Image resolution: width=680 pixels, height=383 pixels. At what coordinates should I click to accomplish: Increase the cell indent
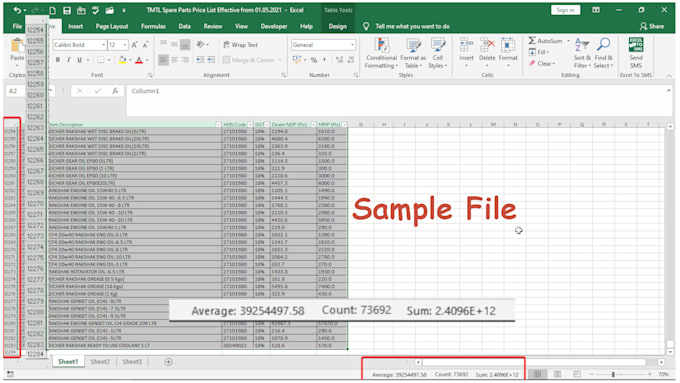tap(211, 60)
